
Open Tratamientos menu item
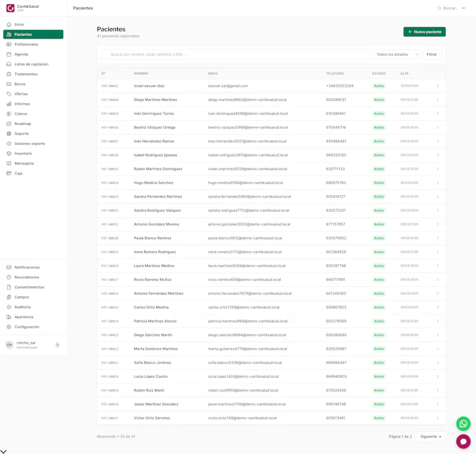(33, 74)
